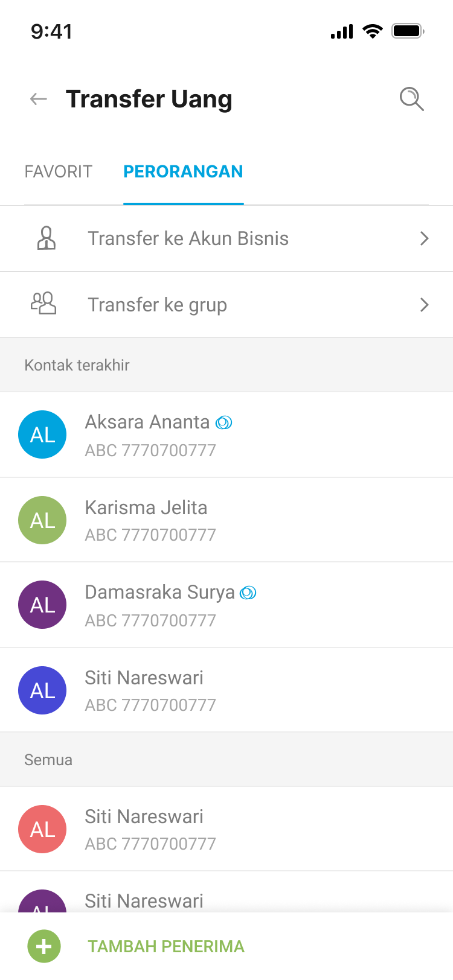
Task: Open search with the magnifier icon
Action: click(412, 99)
